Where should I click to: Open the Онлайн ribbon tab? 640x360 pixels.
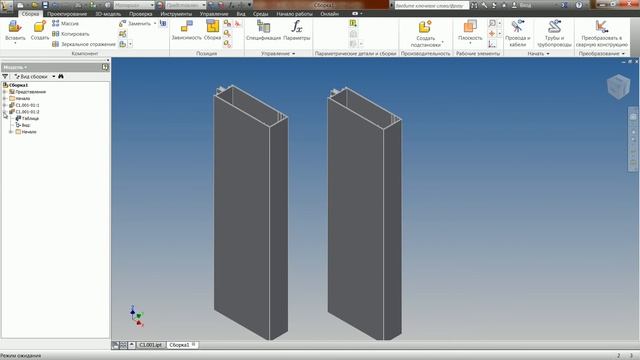point(329,14)
